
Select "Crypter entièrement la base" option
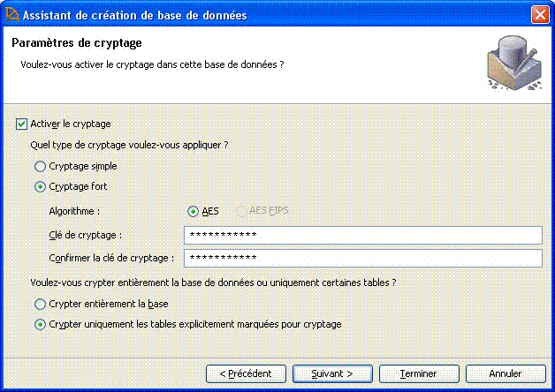tap(39, 304)
